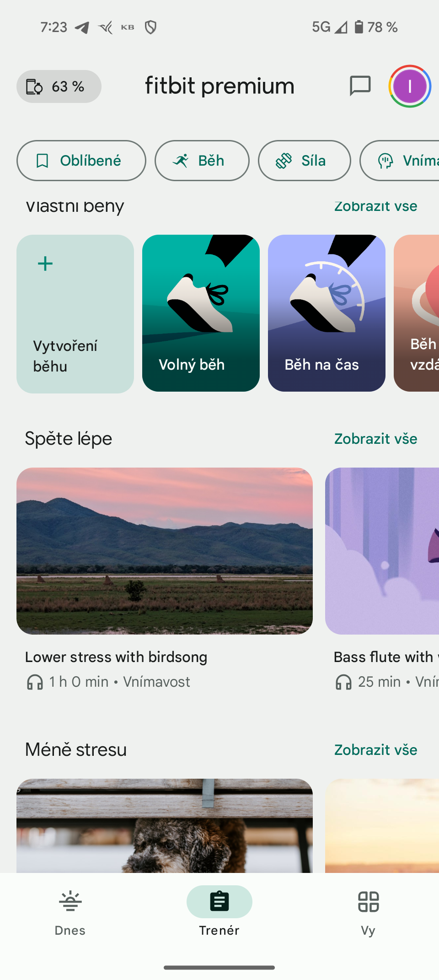Show all custom runs (Vlastní běhy)
439x980 pixels.
click(x=375, y=207)
